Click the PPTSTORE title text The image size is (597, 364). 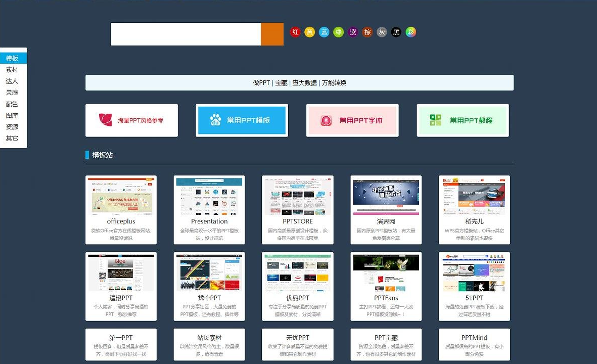coord(298,221)
